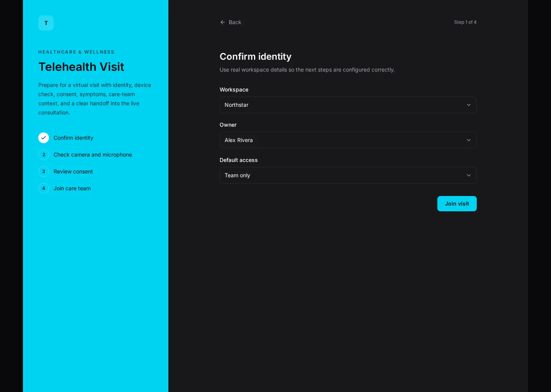
Task: Click the back arrow icon
Action: pos(223,22)
